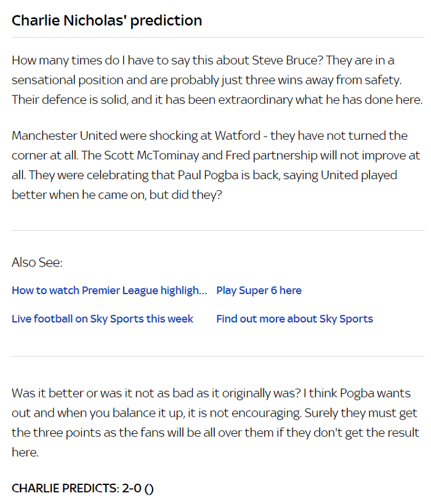Click the divider line above 'Also See:'

click(x=216, y=231)
